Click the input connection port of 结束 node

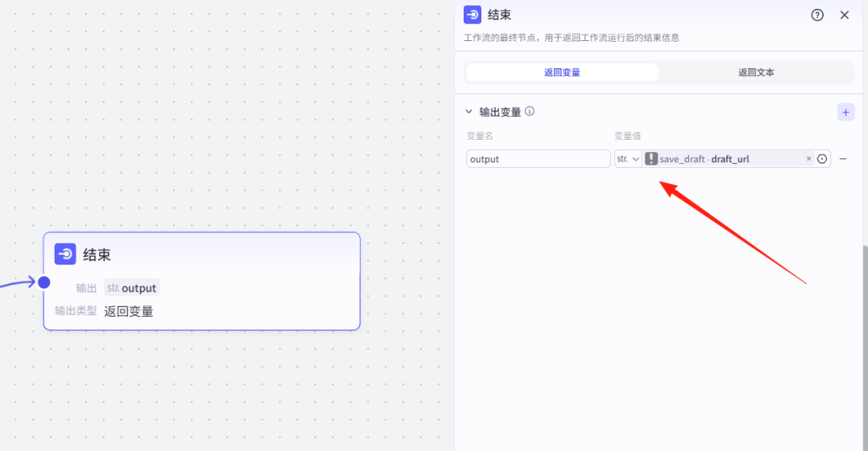pyautogui.click(x=44, y=282)
